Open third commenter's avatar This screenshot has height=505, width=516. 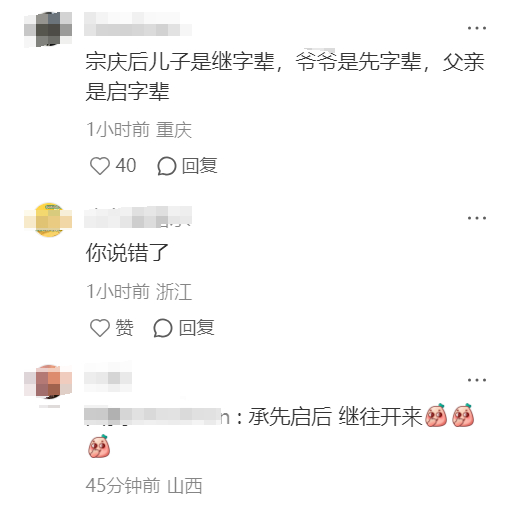48,382
